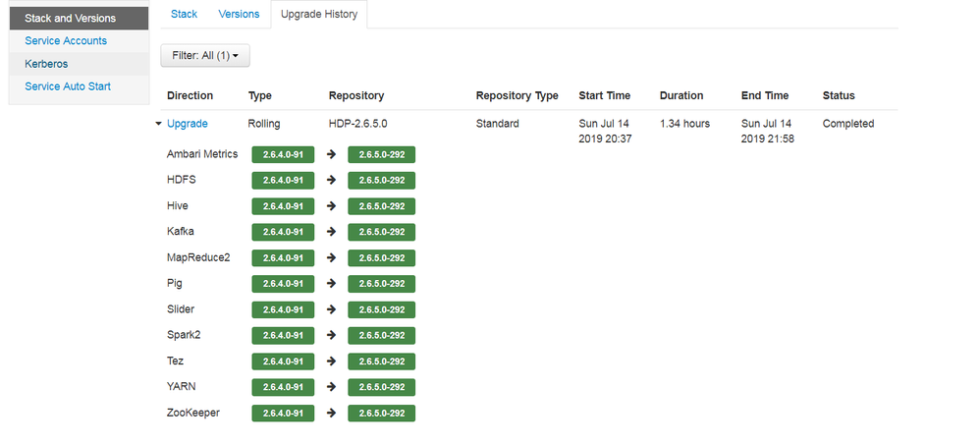980x445 pixels.
Task: Click the Kafka source version badge 2.6.4.0-91
Action: 283,232
